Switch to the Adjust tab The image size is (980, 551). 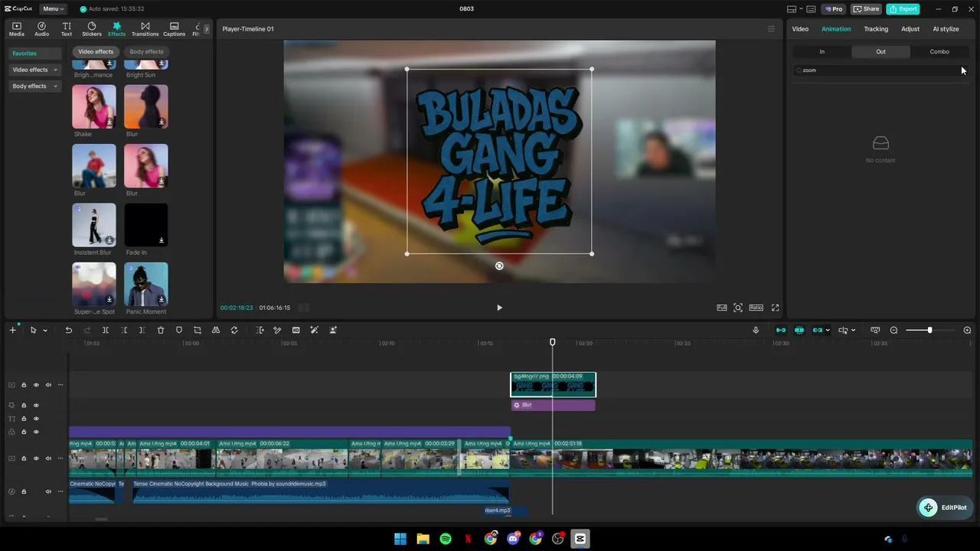[x=910, y=29]
